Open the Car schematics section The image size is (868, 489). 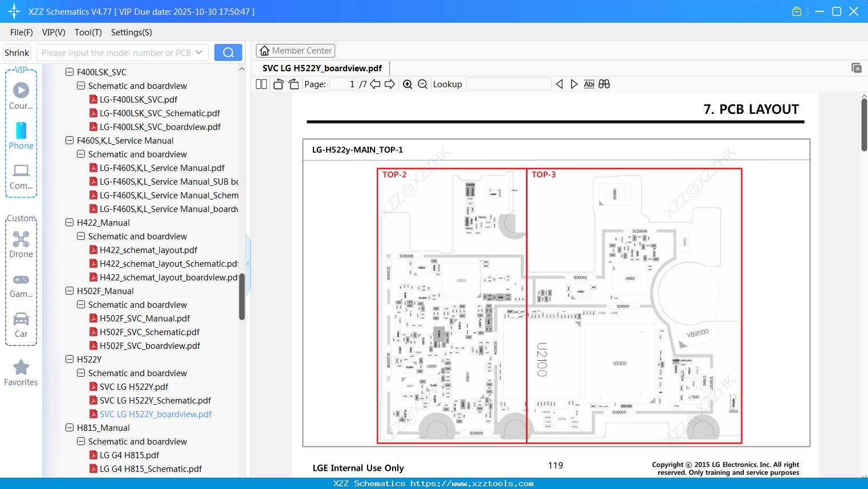point(21,325)
